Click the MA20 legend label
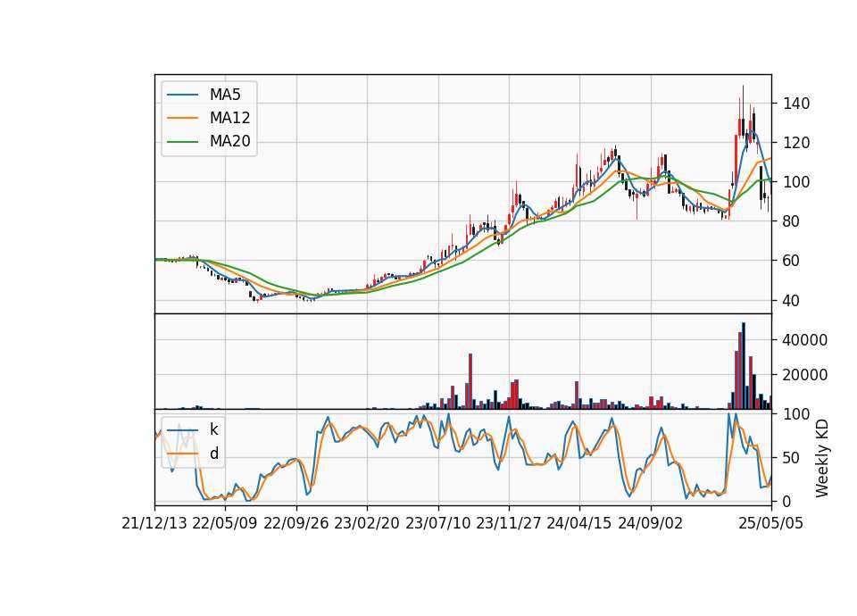This screenshot has width=857, height=616. [229, 142]
